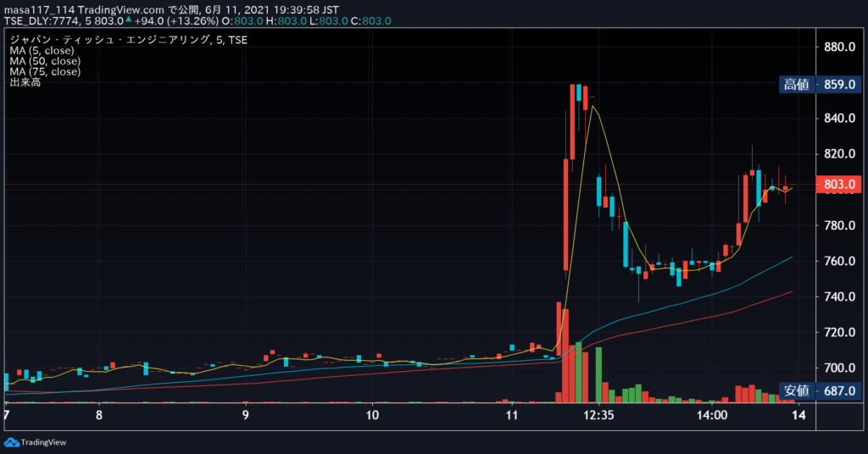Click the 760.0 price axis label

pos(839,260)
